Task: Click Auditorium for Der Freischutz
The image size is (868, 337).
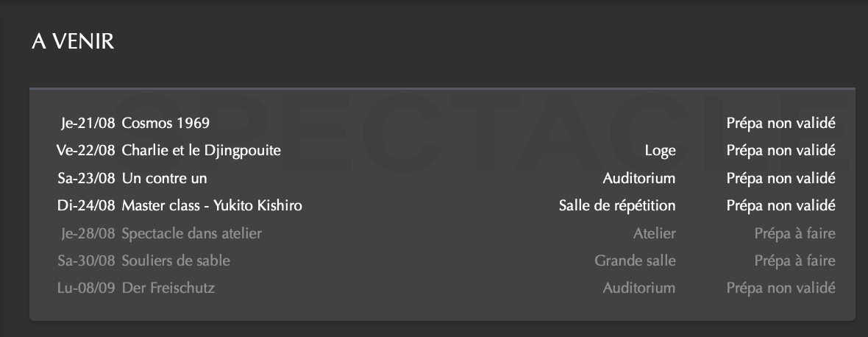Action: click(x=638, y=288)
